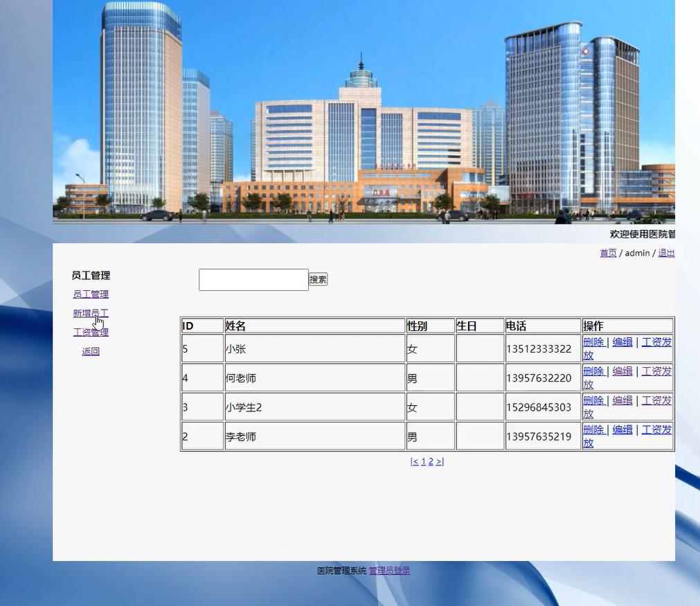Jump to last page with >| link
The height and width of the screenshot is (606, 700).
[440, 462]
